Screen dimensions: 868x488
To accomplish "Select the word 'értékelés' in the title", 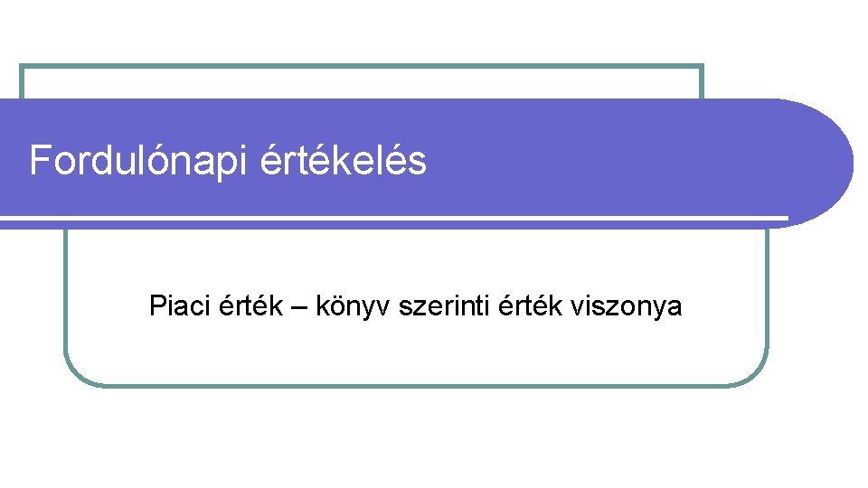I will pyautogui.click(x=344, y=160).
